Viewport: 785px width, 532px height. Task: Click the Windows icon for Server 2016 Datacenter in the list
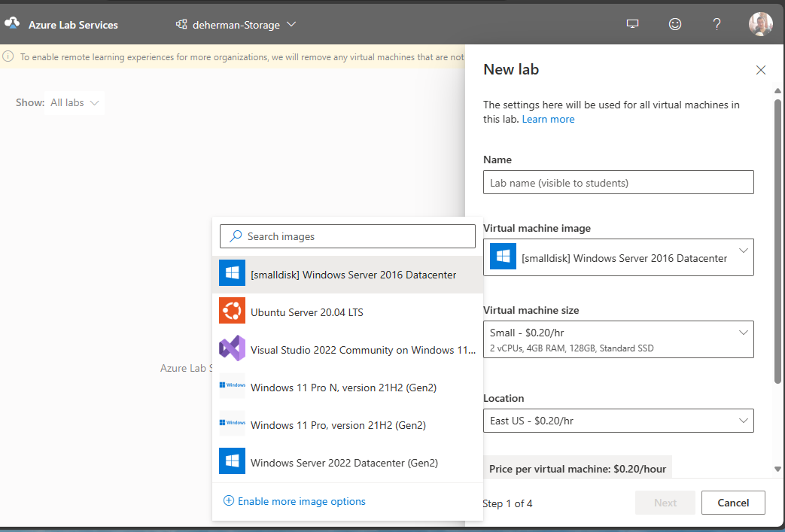(x=233, y=272)
